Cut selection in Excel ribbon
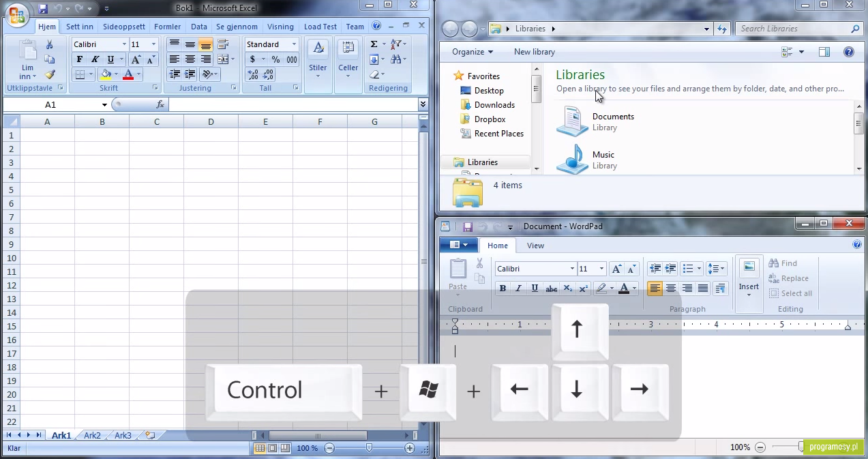The image size is (868, 459). [49, 44]
